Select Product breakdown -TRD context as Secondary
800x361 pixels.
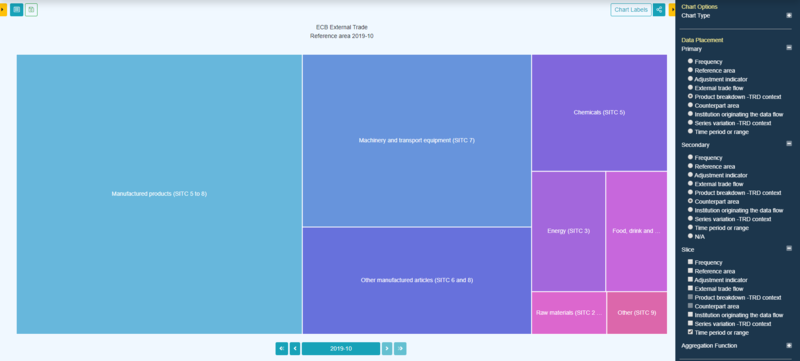pos(690,192)
